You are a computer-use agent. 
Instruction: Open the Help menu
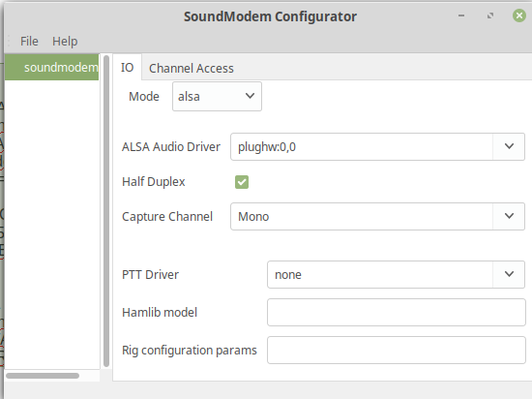pyautogui.click(x=65, y=41)
